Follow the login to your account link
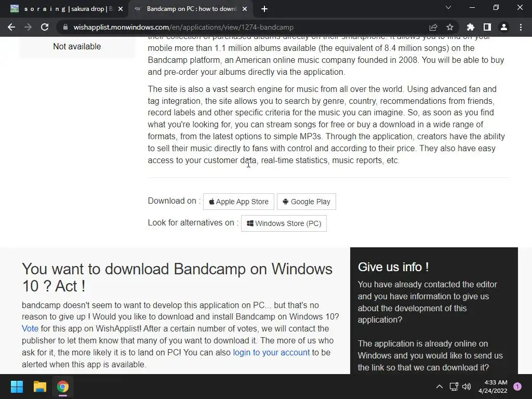The width and height of the screenshot is (532, 399). point(271,353)
